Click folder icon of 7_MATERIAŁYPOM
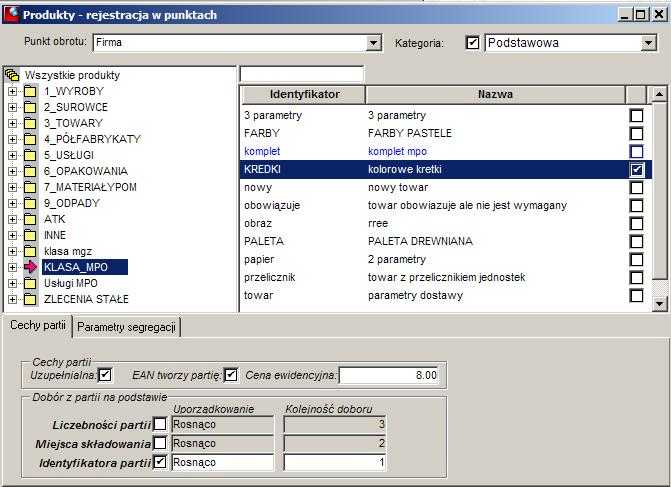Screen dimensions: 671x487 point(30,187)
